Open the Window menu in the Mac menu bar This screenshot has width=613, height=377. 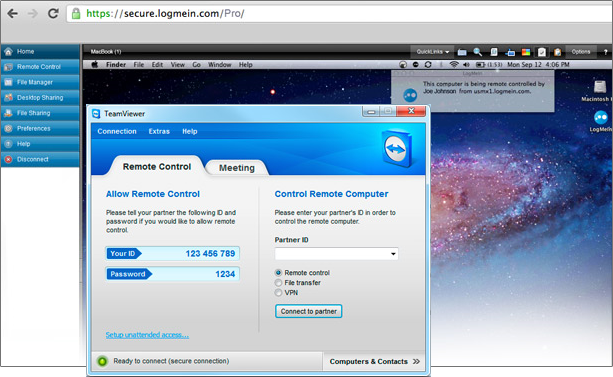pyautogui.click(x=219, y=65)
